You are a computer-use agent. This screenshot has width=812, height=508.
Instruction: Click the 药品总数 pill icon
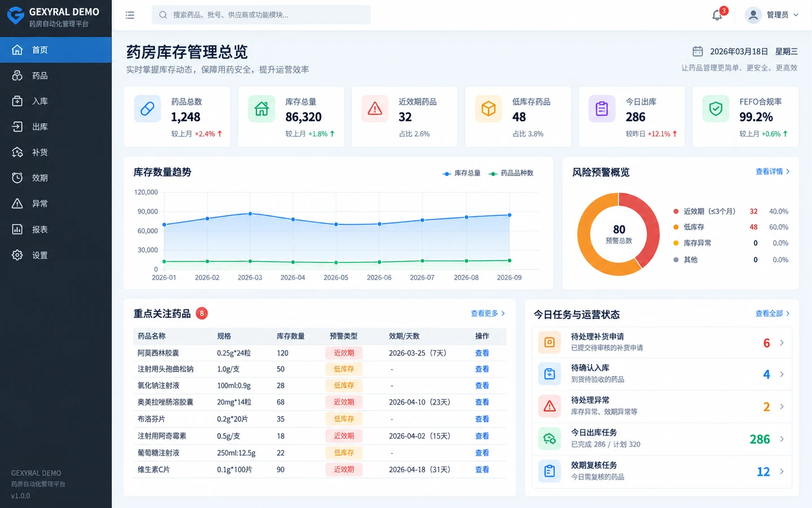(147, 109)
